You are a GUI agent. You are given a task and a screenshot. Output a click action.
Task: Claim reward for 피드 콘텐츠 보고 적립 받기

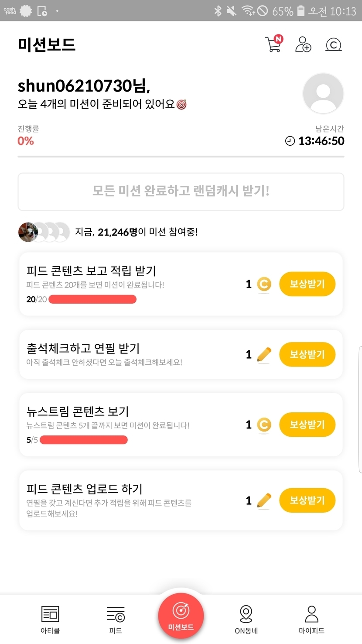tap(307, 284)
